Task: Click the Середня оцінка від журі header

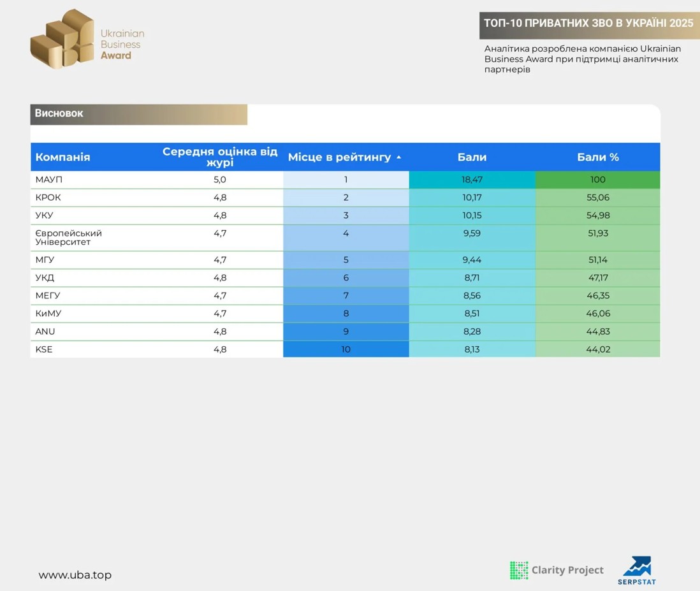Action: point(220,157)
